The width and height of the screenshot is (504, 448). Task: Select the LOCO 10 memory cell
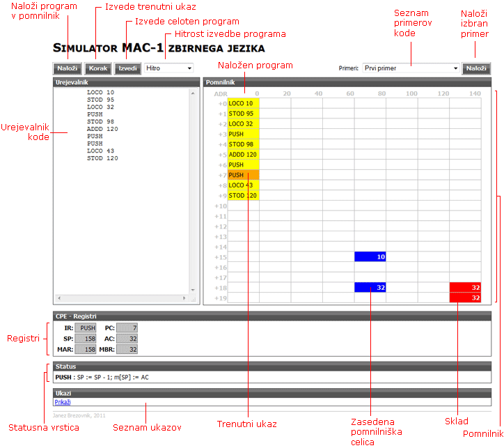coord(244,103)
